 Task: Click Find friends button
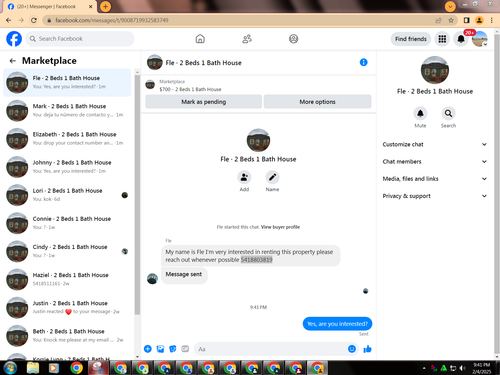click(411, 39)
